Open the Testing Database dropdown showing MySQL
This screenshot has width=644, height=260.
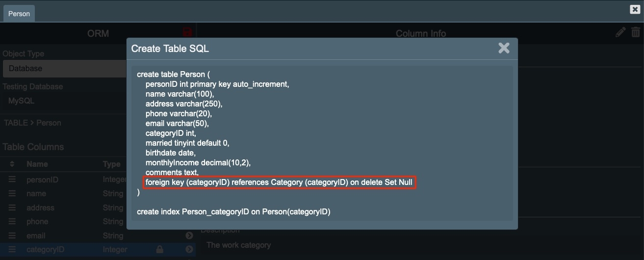(x=64, y=101)
